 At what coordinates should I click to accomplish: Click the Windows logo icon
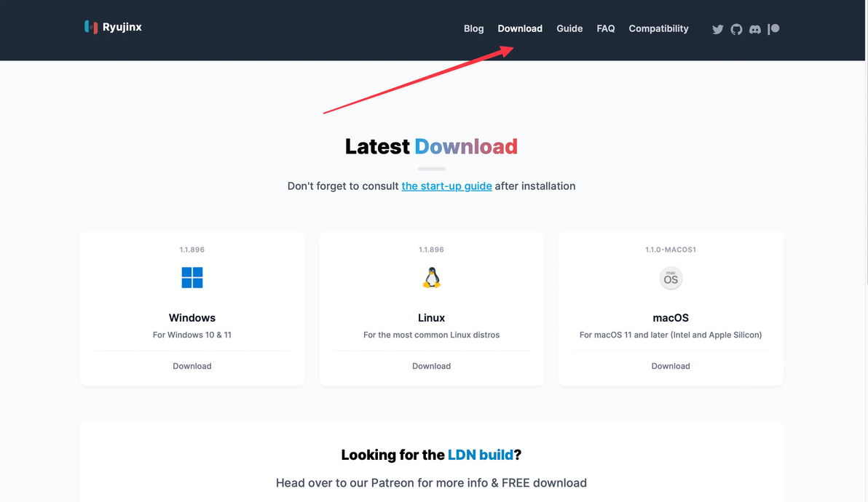(x=192, y=277)
